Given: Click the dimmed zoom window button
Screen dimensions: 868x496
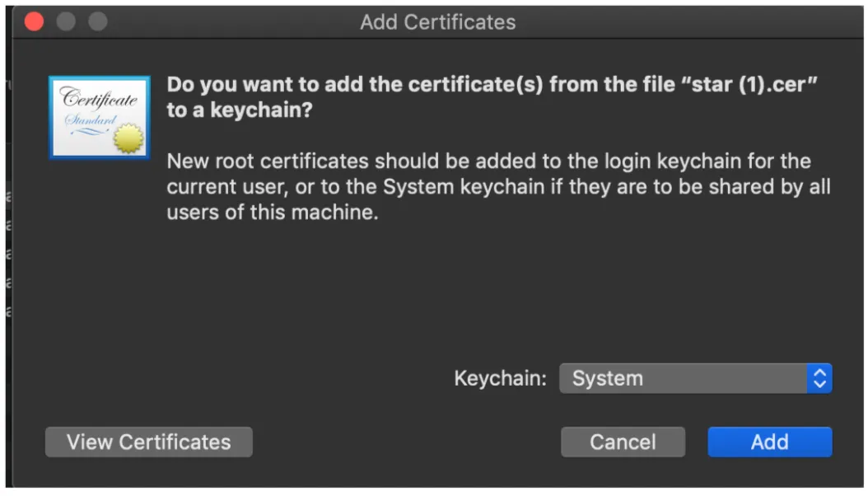Looking at the screenshot, I should [x=98, y=21].
